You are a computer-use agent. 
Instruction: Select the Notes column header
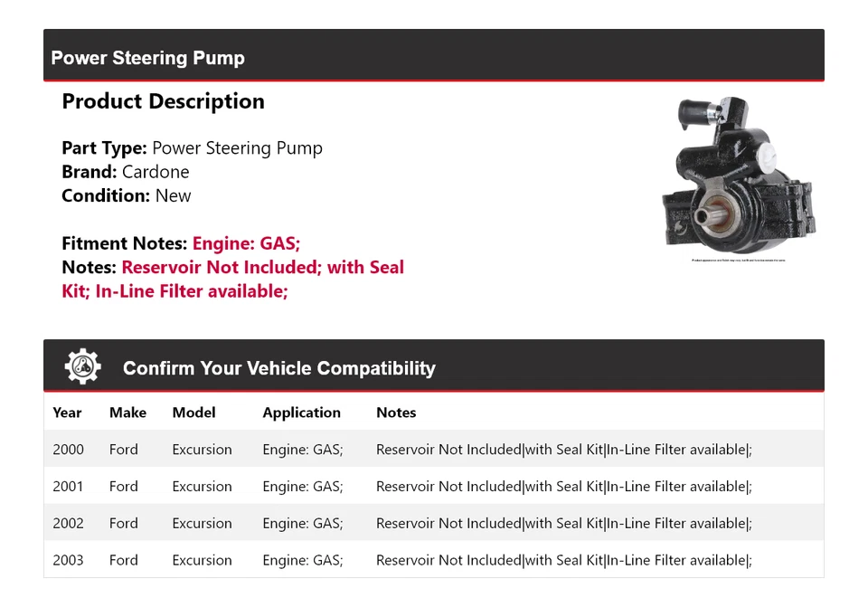[x=396, y=413]
